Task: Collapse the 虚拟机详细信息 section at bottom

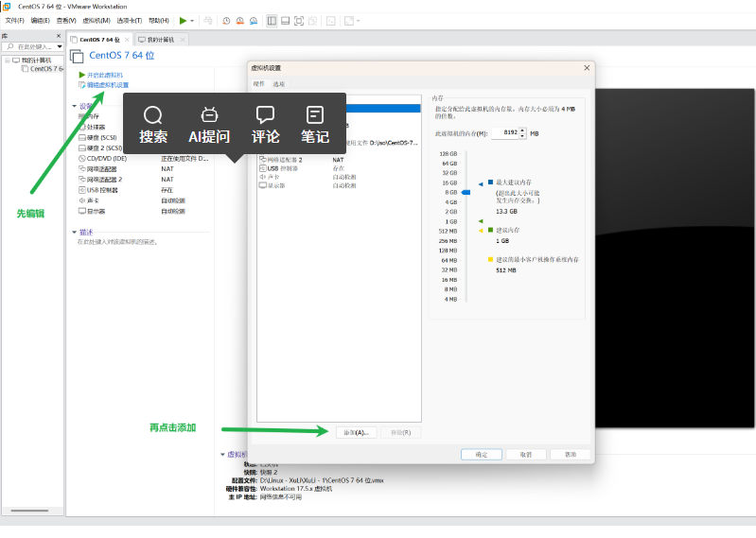Action: coord(222,454)
